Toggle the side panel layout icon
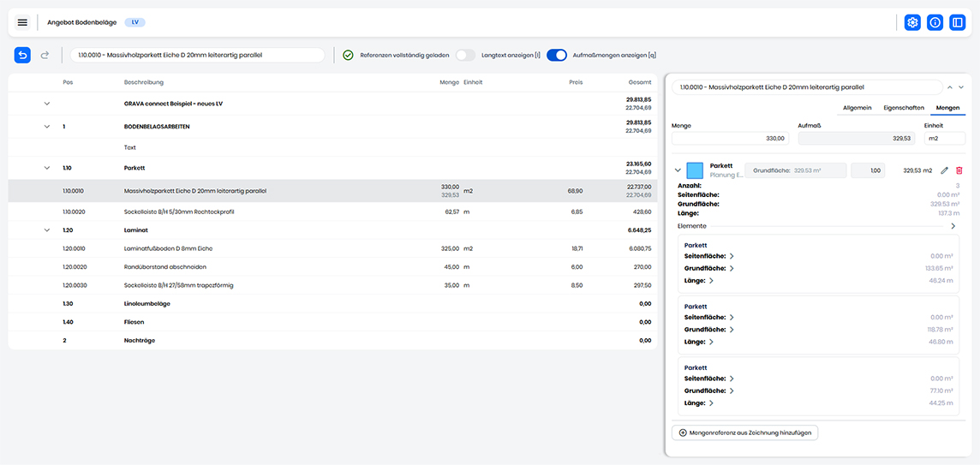 (x=957, y=22)
